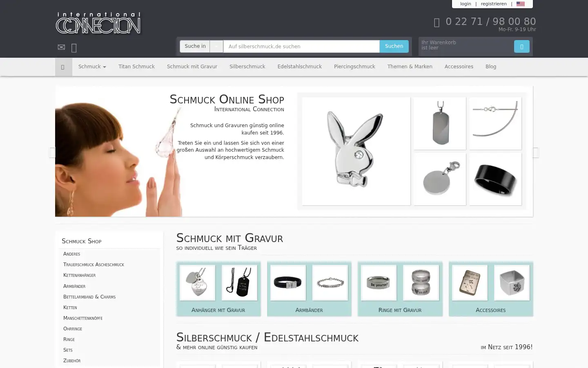Viewport: 588px width, 368px height.
Task: Click the icon next to the envelope
Action: click(x=74, y=48)
